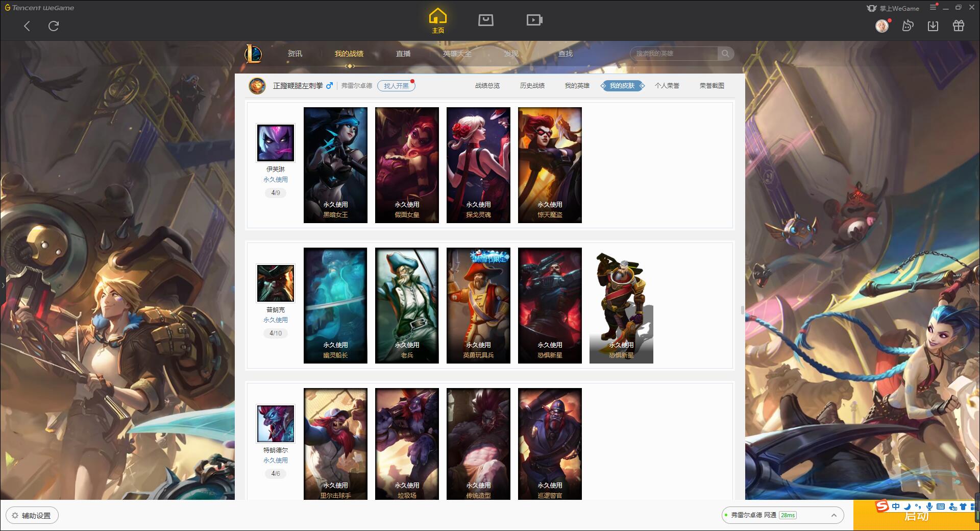980x531 pixels.
Task: Open the gift box rewards icon
Action: 959,26
